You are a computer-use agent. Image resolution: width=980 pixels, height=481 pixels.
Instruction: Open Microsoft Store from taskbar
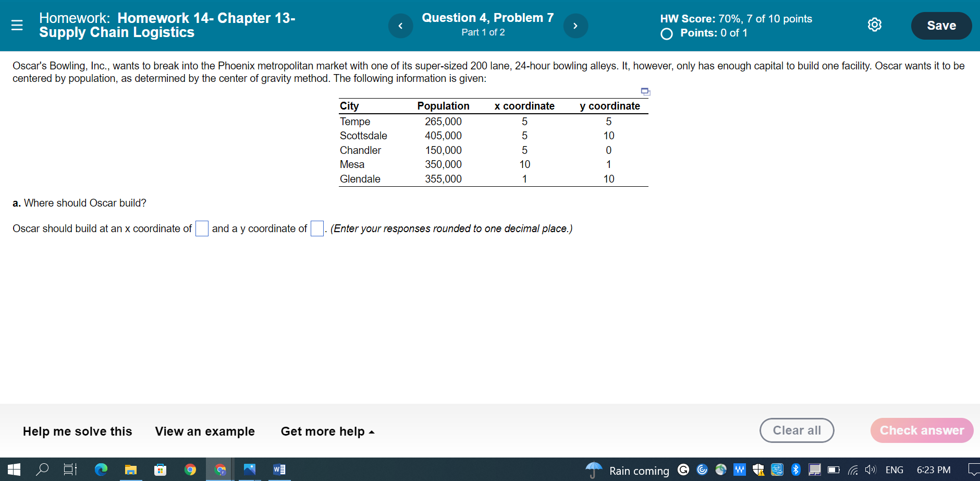click(x=160, y=470)
